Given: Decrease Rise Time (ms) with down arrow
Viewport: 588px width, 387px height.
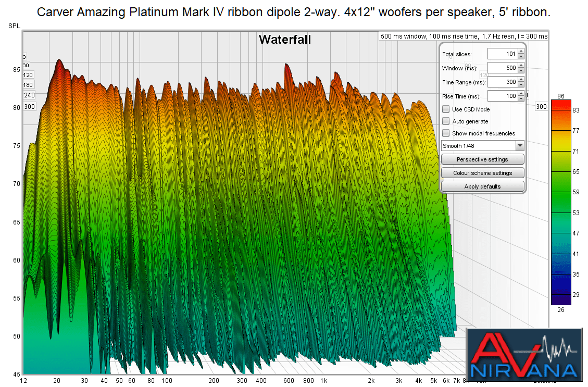Looking at the screenshot, I should click(521, 98).
